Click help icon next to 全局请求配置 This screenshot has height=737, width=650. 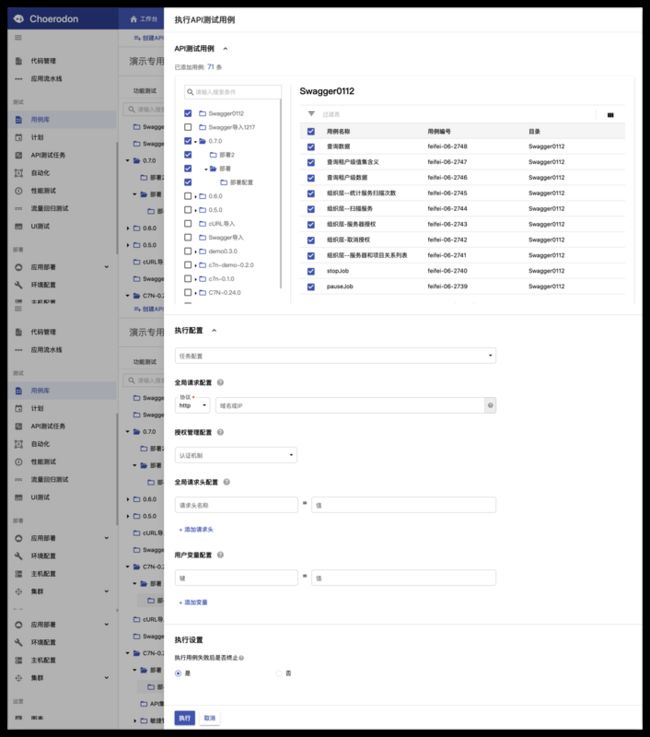point(220,382)
